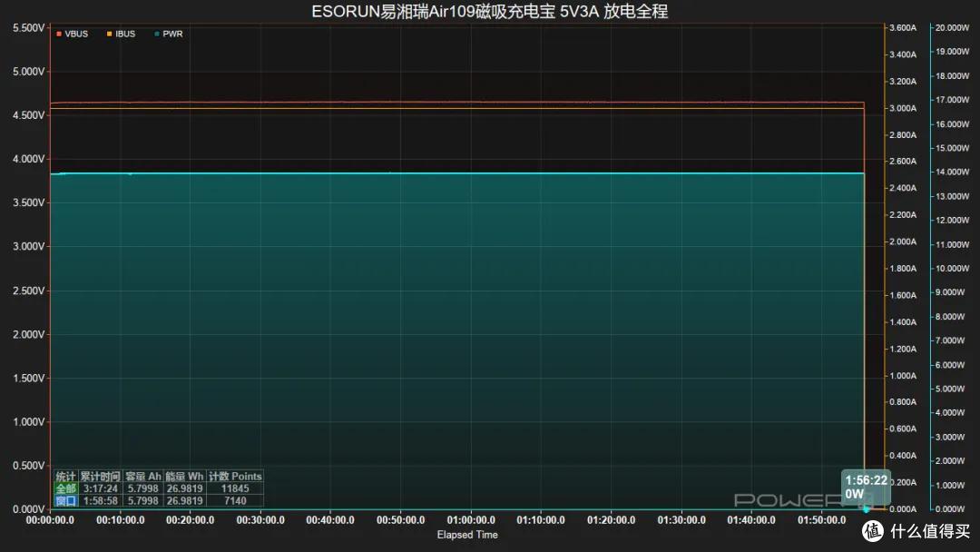
Task: Toggle the IBUS legend entry
Action: point(122,34)
